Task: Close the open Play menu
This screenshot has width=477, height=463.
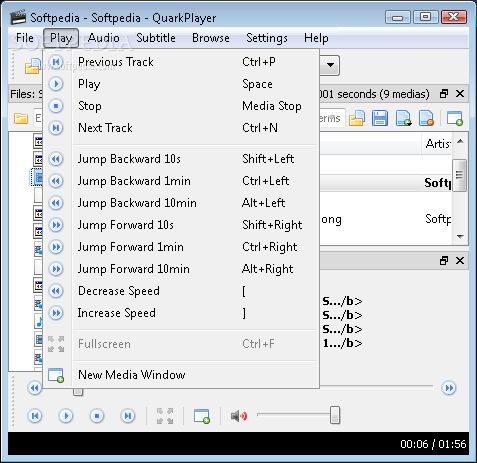Action: (x=61, y=38)
